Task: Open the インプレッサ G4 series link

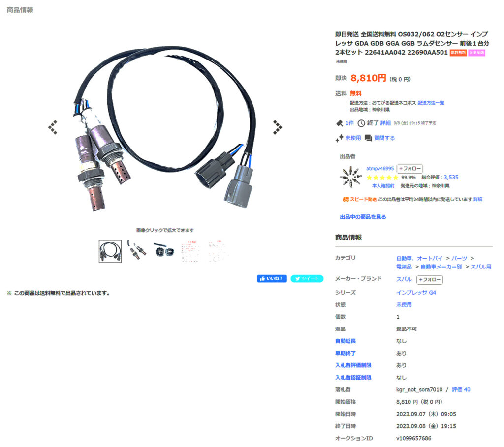Action: (416, 292)
